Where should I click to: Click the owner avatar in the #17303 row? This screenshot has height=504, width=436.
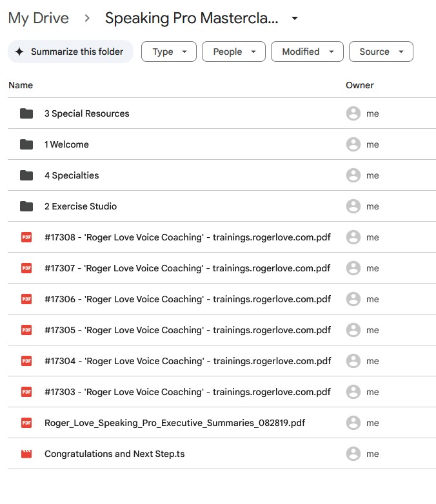click(353, 392)
